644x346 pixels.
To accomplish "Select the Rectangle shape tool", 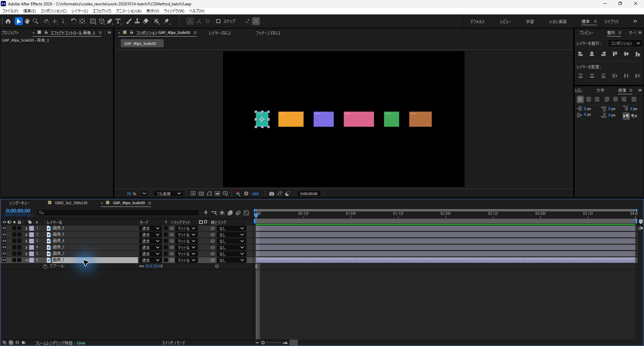I will pyautogui.click(x=93, y=21).
